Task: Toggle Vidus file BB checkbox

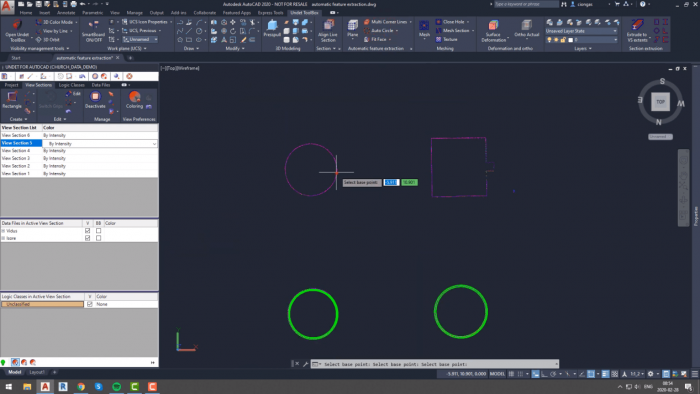Action: click(98, 231)
